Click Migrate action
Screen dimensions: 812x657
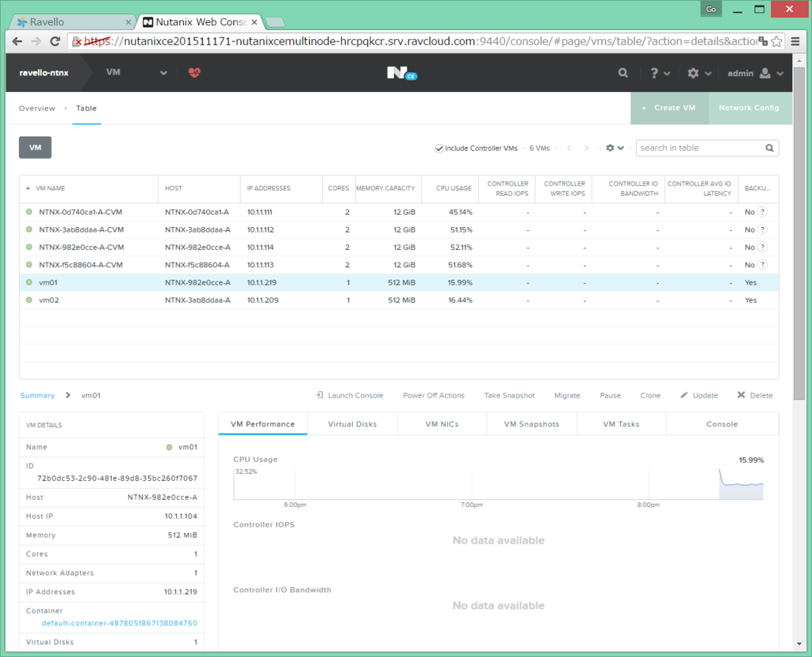[x=567, y=395]
